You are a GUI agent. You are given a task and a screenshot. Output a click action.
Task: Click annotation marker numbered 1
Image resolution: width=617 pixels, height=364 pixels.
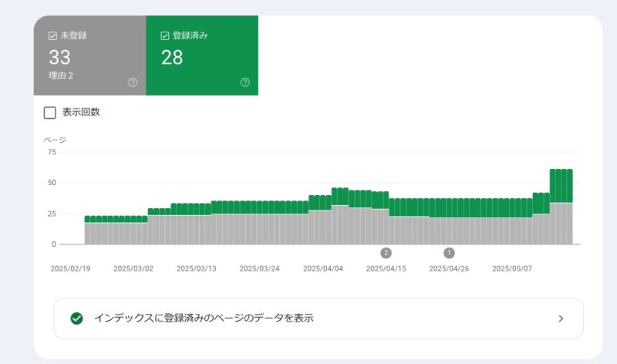(x=449, y=253)
